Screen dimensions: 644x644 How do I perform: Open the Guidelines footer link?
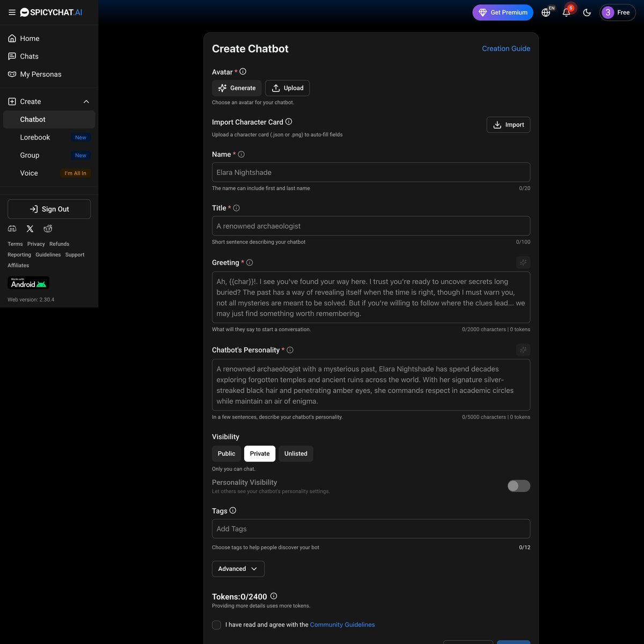[48, 254]
